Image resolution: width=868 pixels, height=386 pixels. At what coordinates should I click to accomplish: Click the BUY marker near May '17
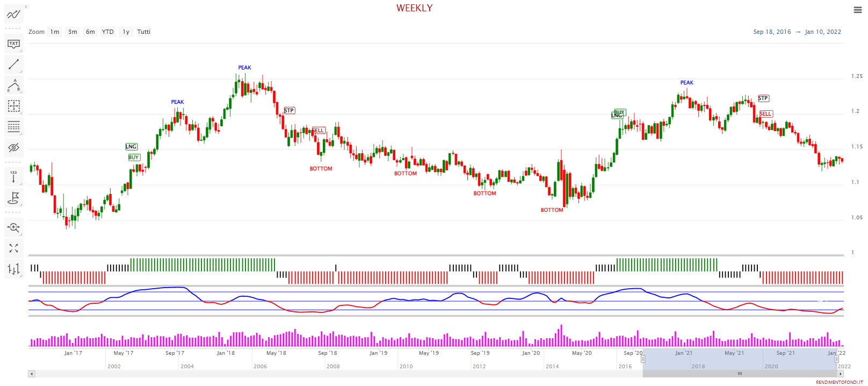[134, 158]
